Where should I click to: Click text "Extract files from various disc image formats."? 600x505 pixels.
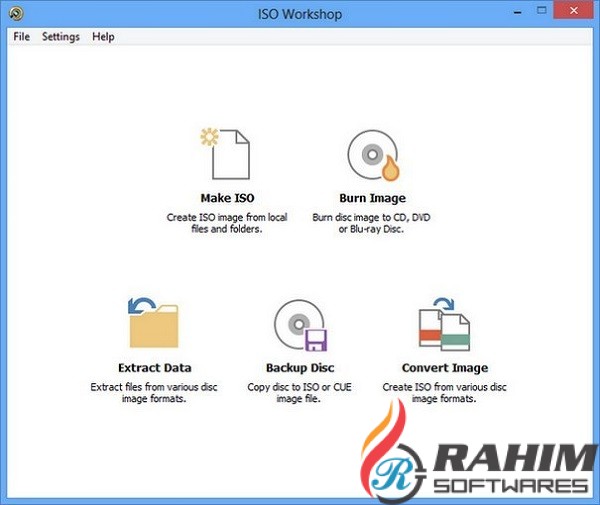point(154,393)
